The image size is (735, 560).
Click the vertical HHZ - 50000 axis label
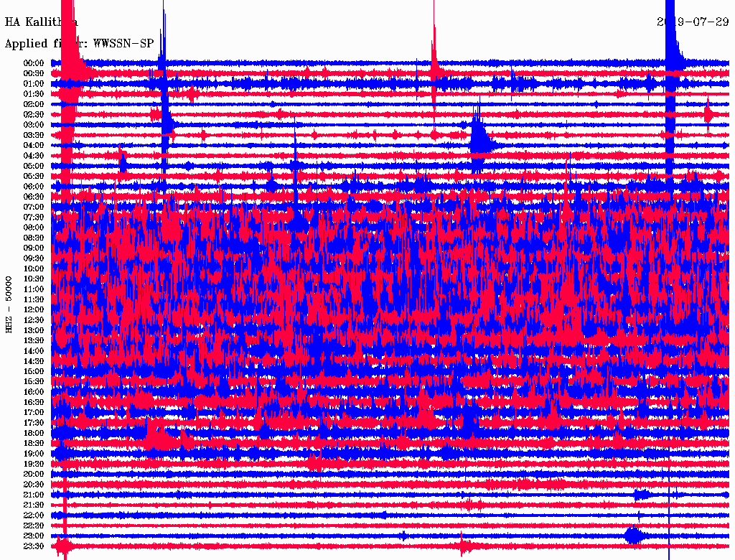(x=9, y=304)
